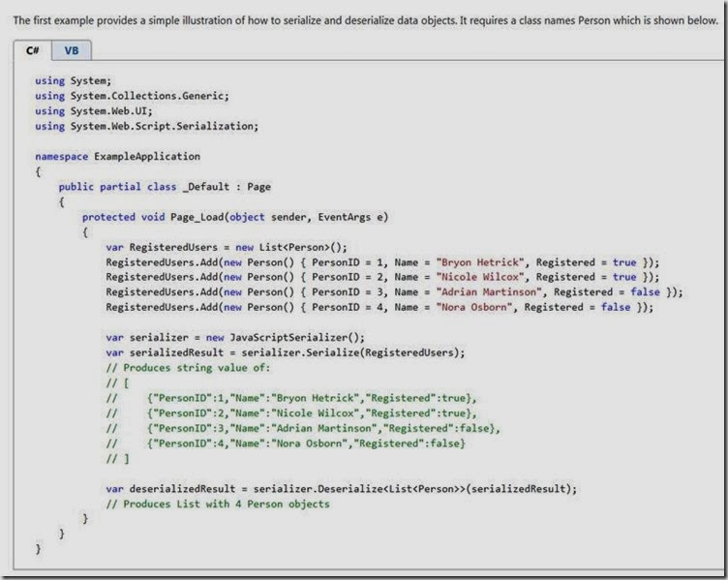Image resolution: width=728 pixels, height=580 pixels.
Task: Click the code line adding "Nicole Wilcox"
Action: [382, 277]
